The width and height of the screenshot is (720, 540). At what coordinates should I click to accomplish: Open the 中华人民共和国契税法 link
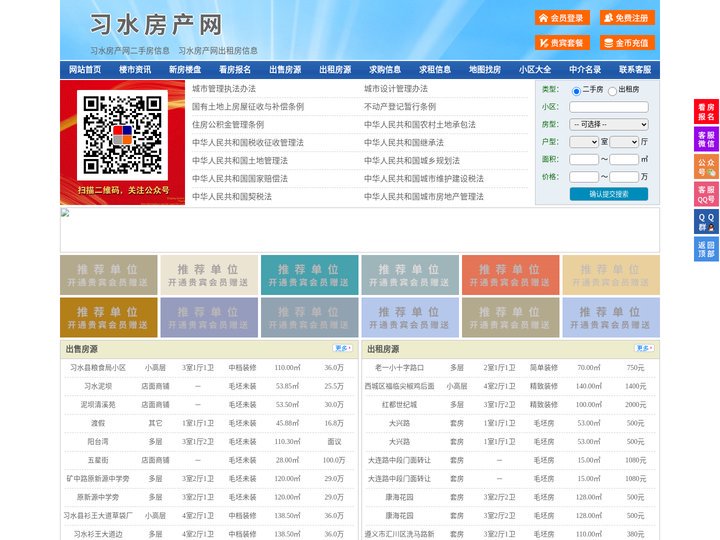(x=232, y=197)
